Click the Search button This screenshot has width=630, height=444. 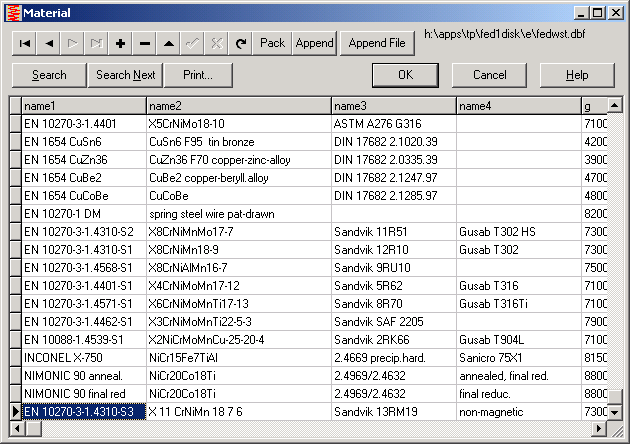[49, 75]
